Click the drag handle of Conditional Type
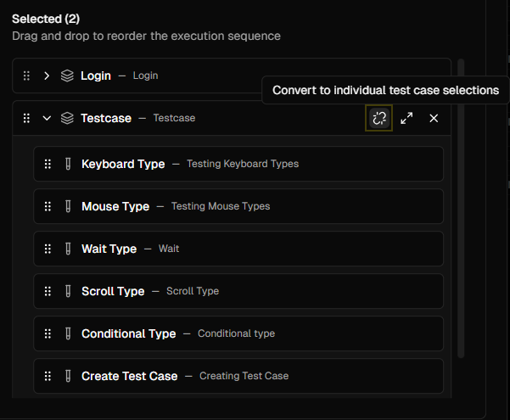 click(48, 333)
